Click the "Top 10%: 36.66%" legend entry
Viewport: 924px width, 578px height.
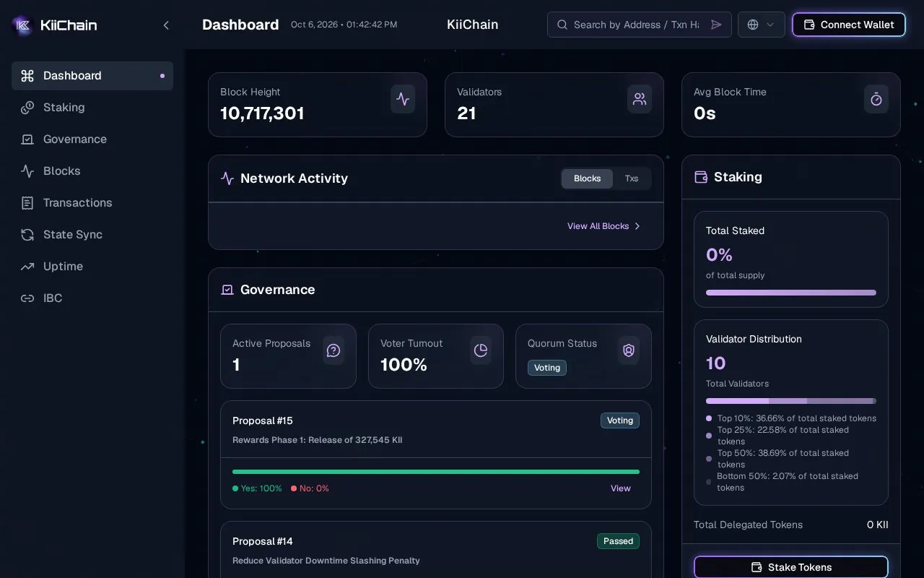tap(791, 418)
